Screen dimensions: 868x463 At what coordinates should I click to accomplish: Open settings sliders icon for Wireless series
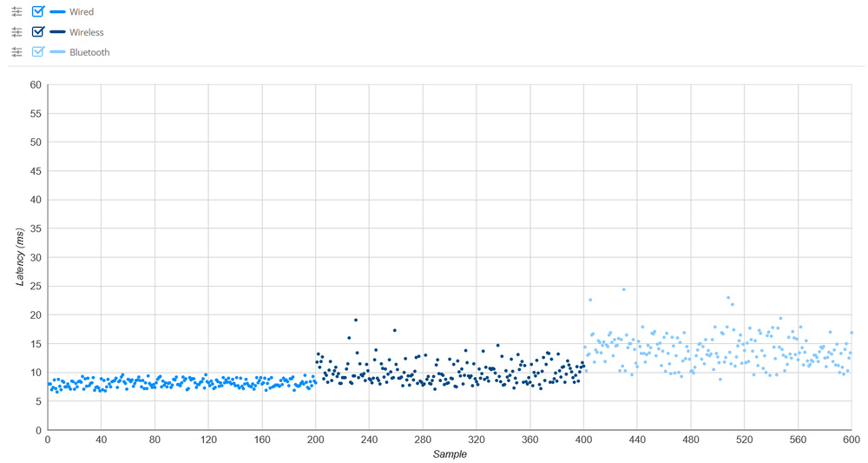(16, 32)
